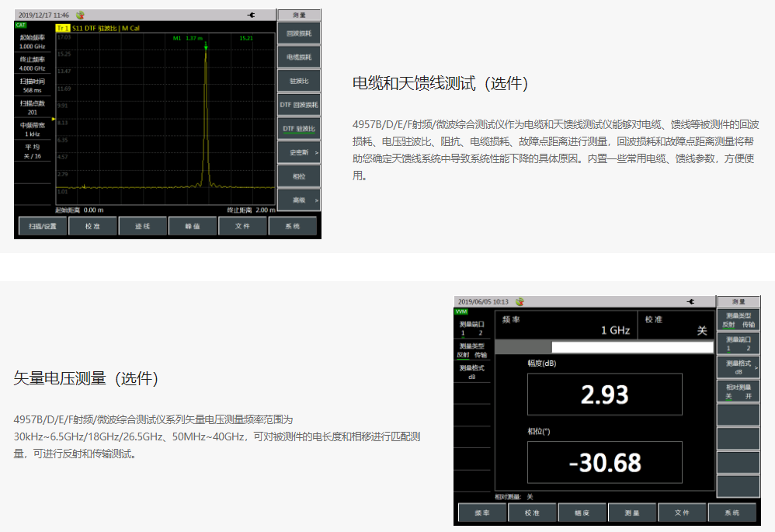Select the green M1 marker triangle on the trace

click(206, 47)
